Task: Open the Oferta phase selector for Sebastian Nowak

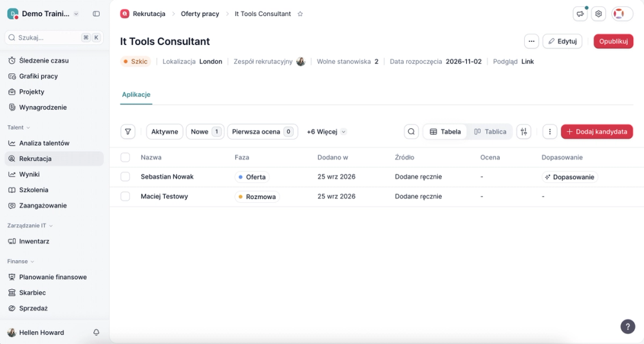Action: pyautogui.click(x=252, y=177)
